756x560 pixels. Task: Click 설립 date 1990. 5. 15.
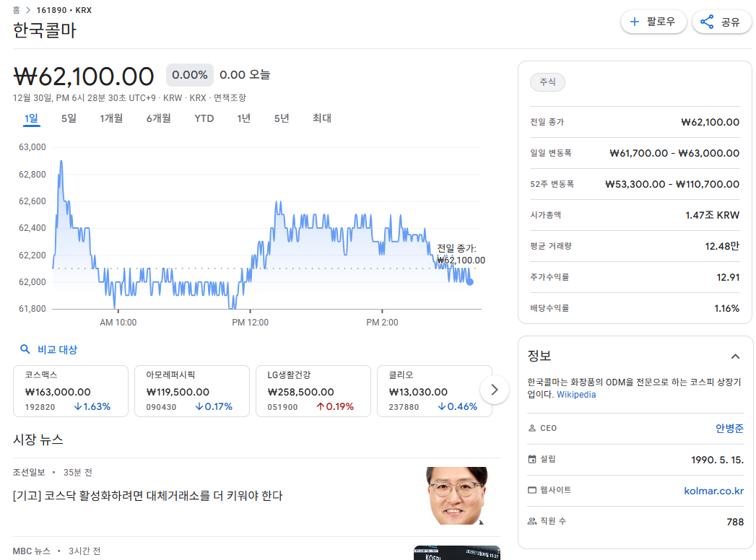[x=718, y=460]
